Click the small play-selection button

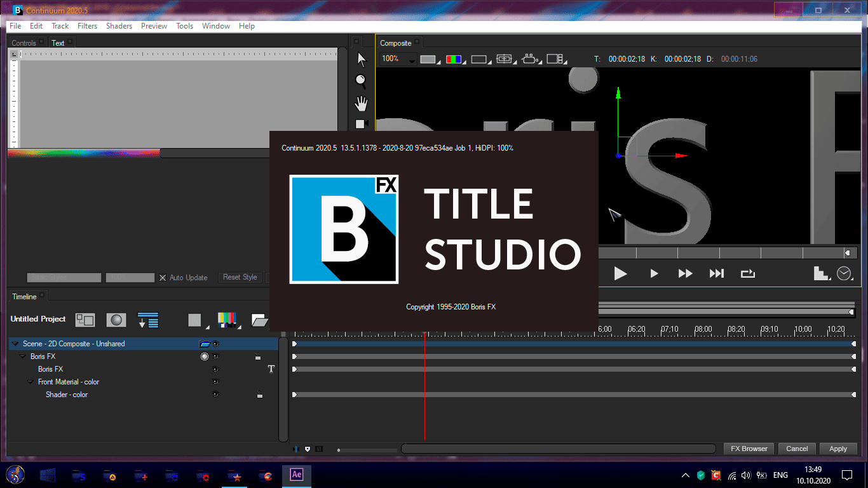pos(653,273)
